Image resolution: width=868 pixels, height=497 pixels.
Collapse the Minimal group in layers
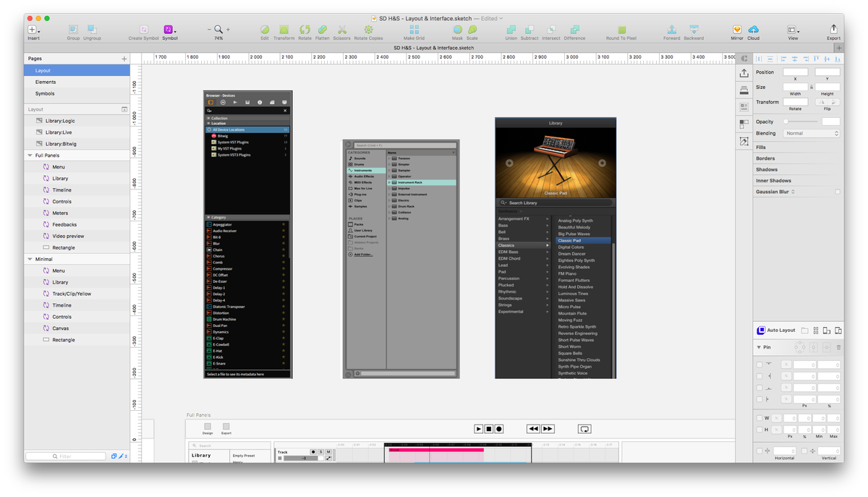[x=30, y=259]
